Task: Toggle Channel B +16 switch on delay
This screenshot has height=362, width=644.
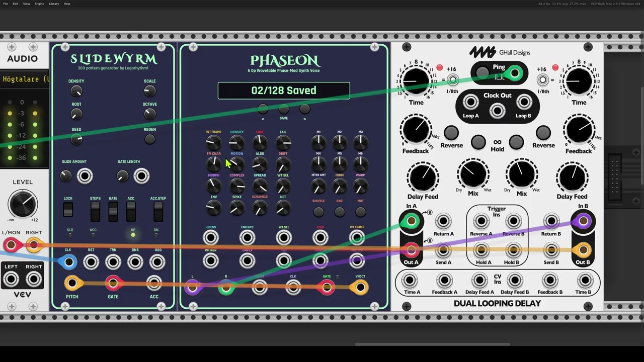Action: 542,79
